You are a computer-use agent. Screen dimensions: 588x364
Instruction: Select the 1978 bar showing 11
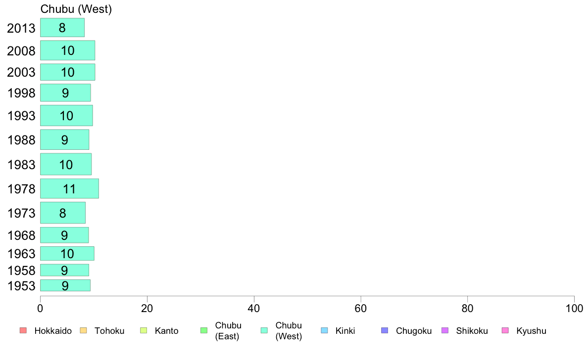click(x=69, y=188)
